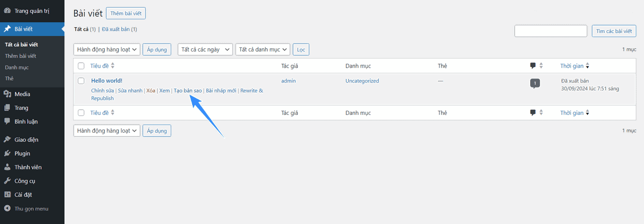Click the Cài đặt settings icon

(7, 194)
